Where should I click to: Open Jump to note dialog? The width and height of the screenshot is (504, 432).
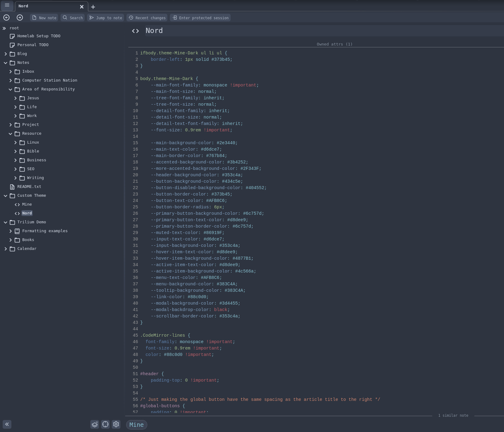105,18
